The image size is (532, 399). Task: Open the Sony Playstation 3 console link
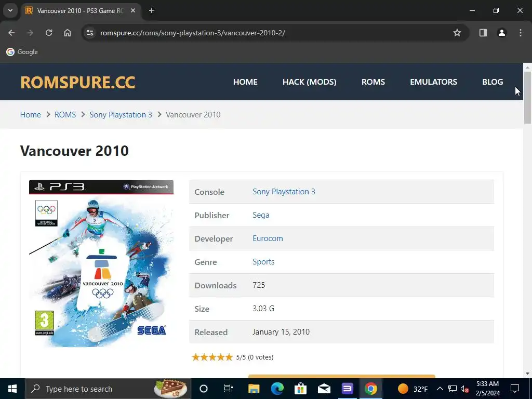point(284,192)
